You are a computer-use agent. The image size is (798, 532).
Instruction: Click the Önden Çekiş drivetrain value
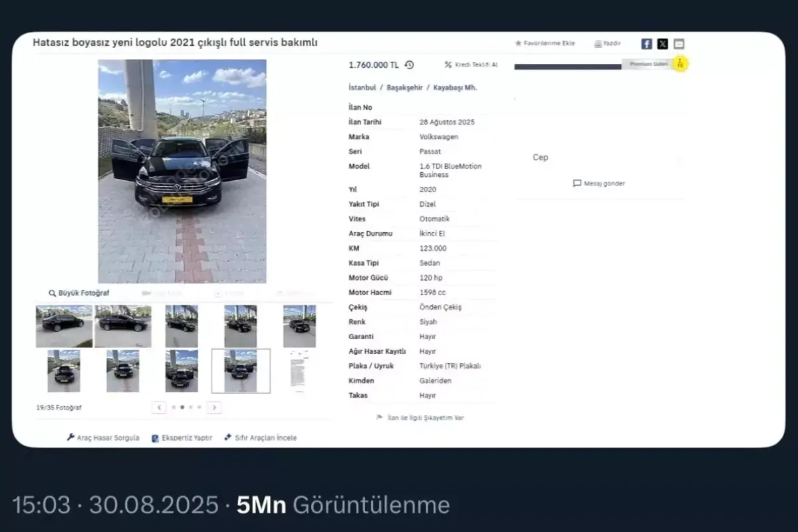(440, 307)
